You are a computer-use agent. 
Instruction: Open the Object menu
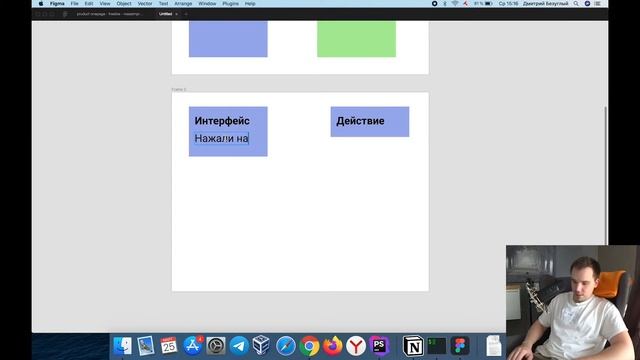coord(124,4)
